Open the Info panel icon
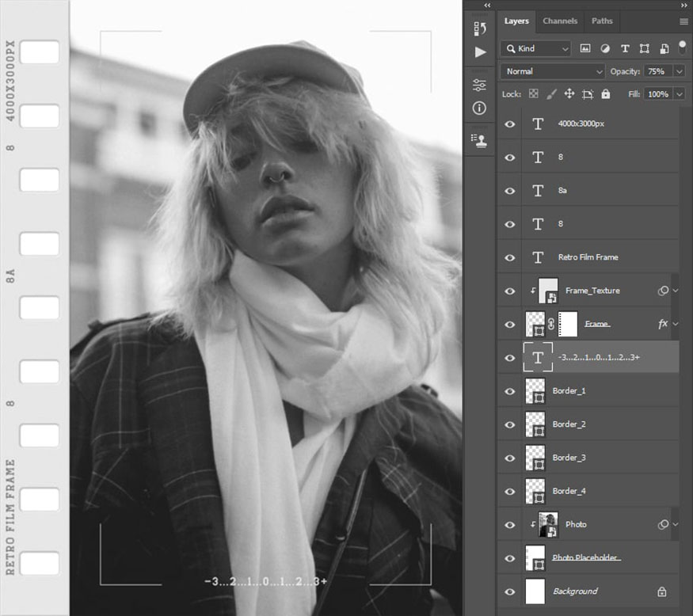Screen dimensions: 693x616 [x=479, y=108]
